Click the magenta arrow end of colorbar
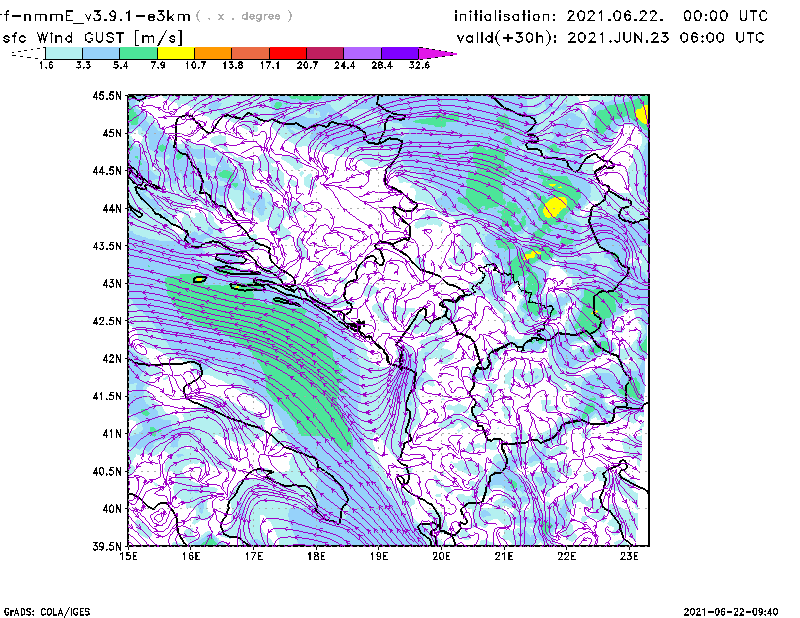The height and width of the screenshot is (618, 800). (436, 53)
